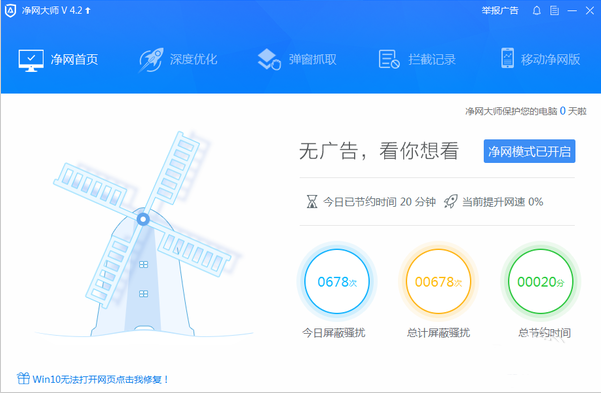Image resolution: width=601 pixels, height=393 pixels.
Task: Click the shield logo of 净网大师
Action: [10, 11]
